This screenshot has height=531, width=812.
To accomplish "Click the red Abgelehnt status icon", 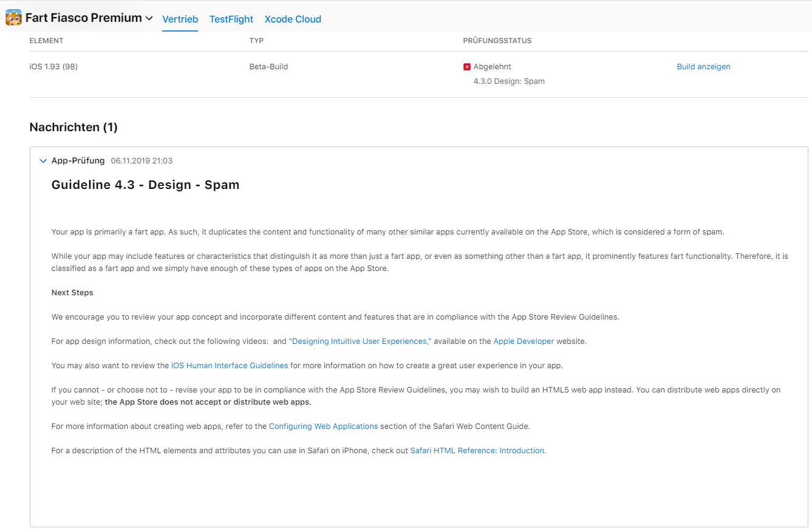I will (467, 67).
